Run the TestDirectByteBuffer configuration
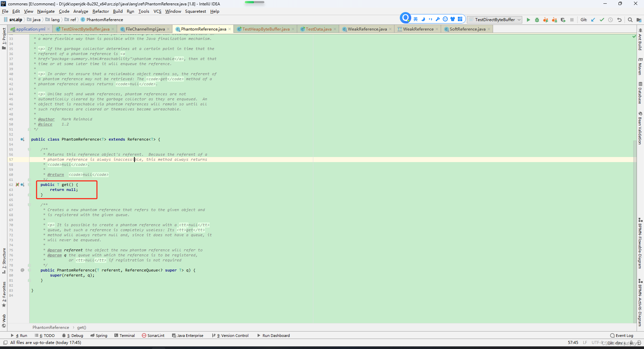Image resolution: width=644 pixels, height=349 pixels. tap(529, 20)
